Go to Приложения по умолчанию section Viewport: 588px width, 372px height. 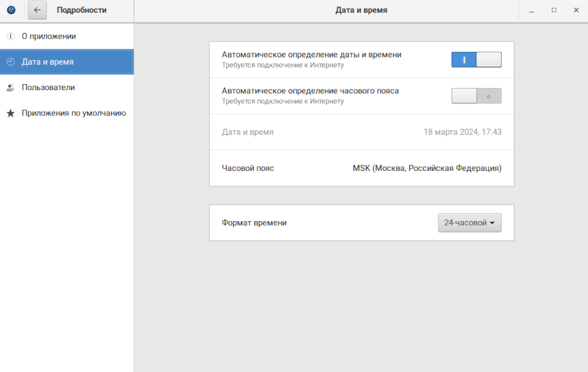pyautogui.click(x=73, y=114)
